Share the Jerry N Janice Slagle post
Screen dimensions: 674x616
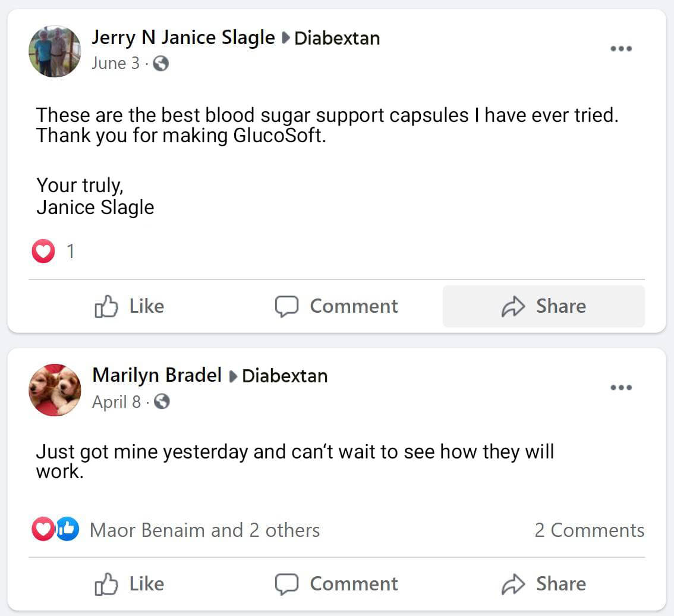coord(543,306)
